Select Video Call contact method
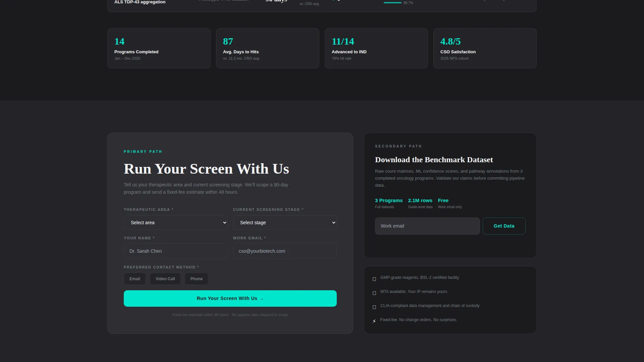This screenshot has height=362, width=644. click(x=165, y=279)
